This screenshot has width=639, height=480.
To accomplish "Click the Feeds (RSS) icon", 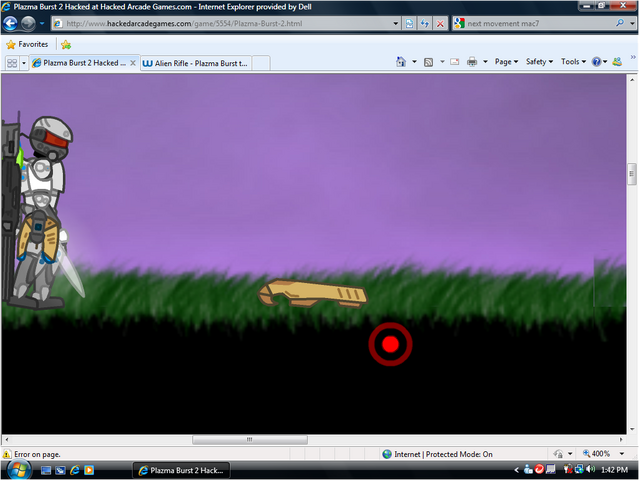I will tap(428, 62).
